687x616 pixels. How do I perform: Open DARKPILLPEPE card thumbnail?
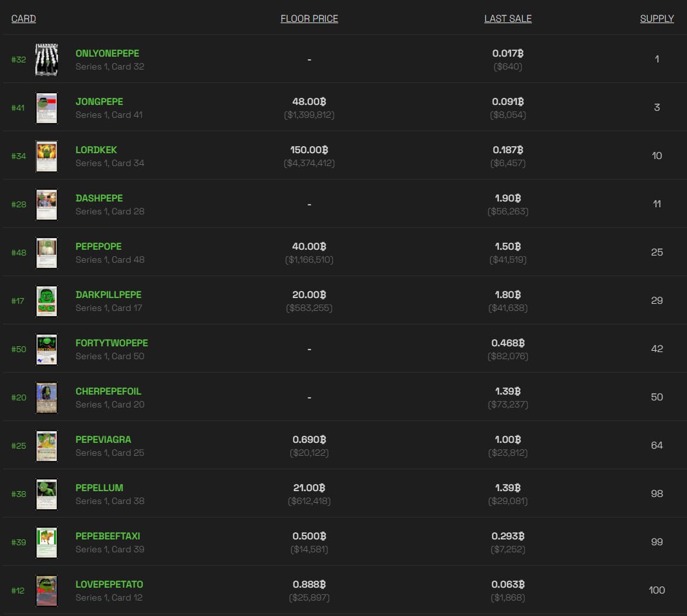[46, 301]
